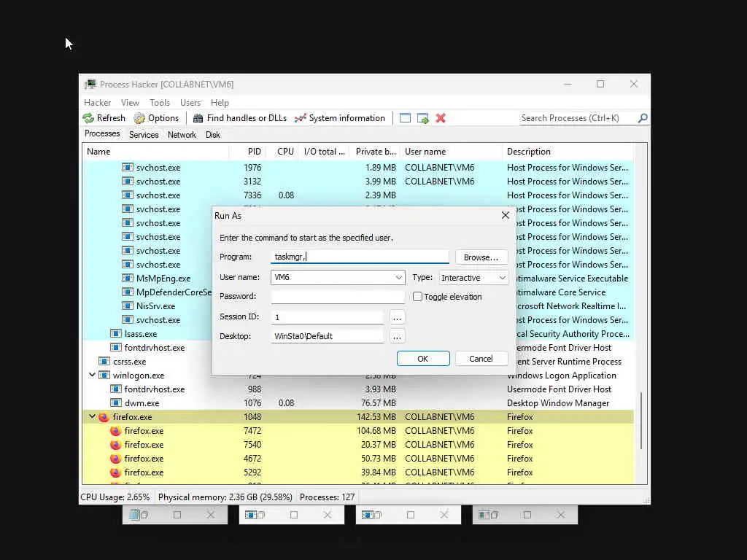Image resolution: width=747 pixels, height=560 pixels.
Task: Switch to the Processes tab
Action: point(102,134)
